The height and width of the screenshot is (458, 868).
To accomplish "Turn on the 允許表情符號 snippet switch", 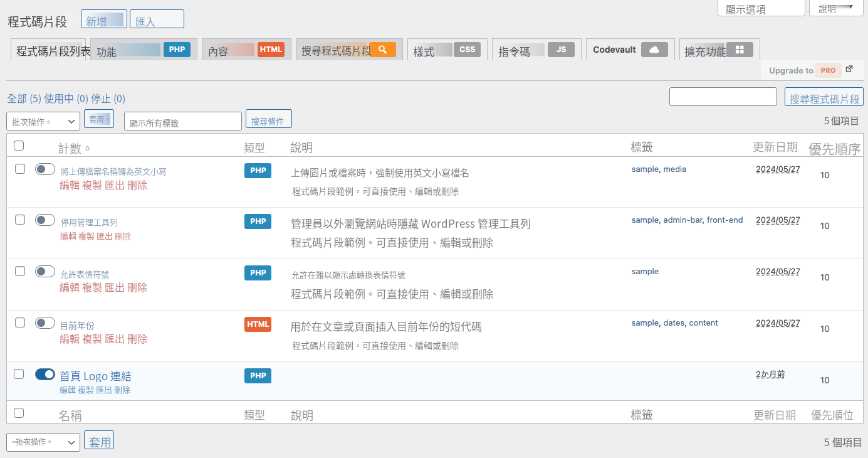I will click(x=45, y=271).
